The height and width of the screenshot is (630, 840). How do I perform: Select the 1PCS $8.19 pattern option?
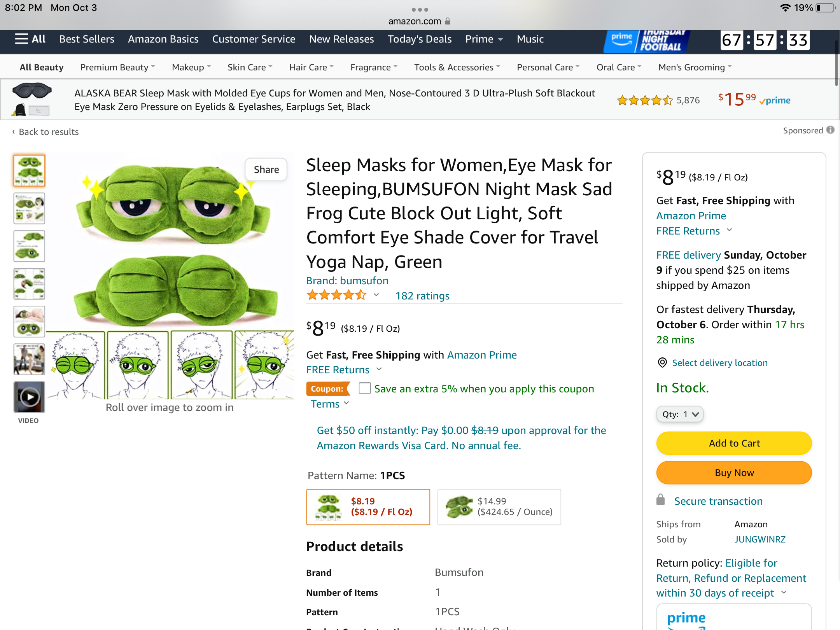click(368, 506)
